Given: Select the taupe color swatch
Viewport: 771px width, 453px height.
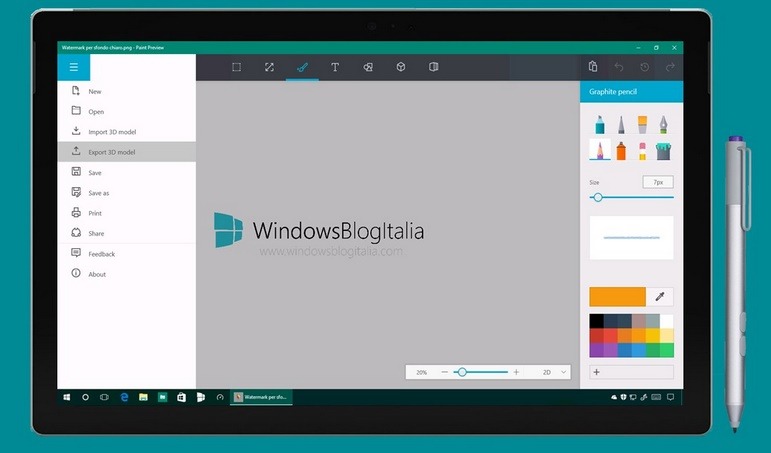Looking at the screenshot, I should pyautogui.click(x=639, y=321).
